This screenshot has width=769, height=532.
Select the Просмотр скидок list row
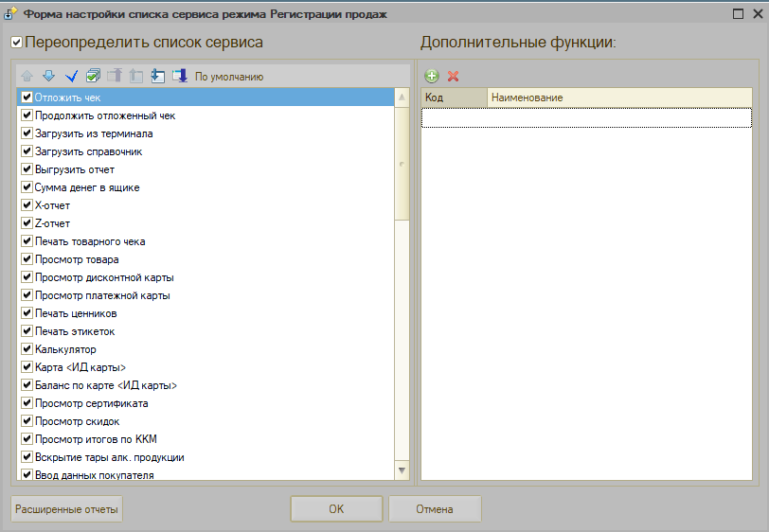click(78, 421)
